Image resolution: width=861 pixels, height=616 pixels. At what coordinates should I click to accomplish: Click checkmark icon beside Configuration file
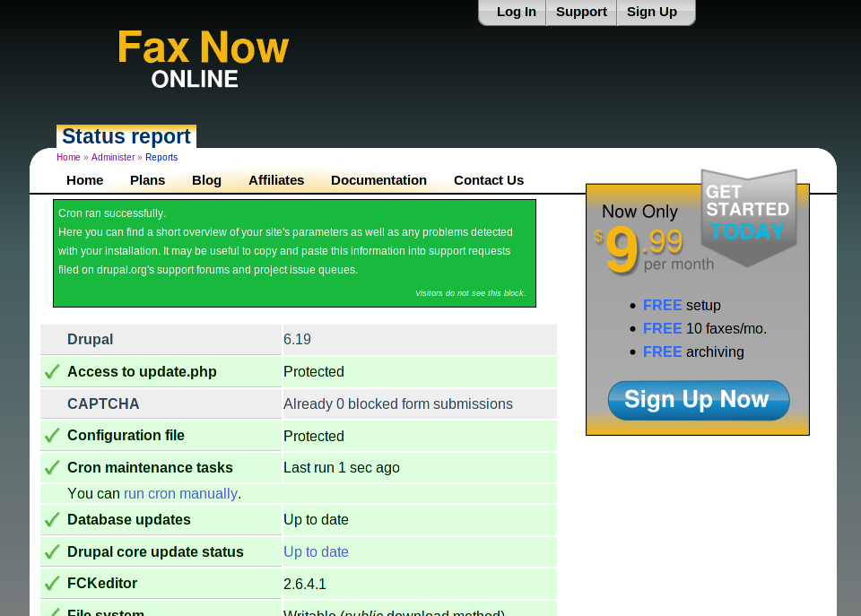52,436
